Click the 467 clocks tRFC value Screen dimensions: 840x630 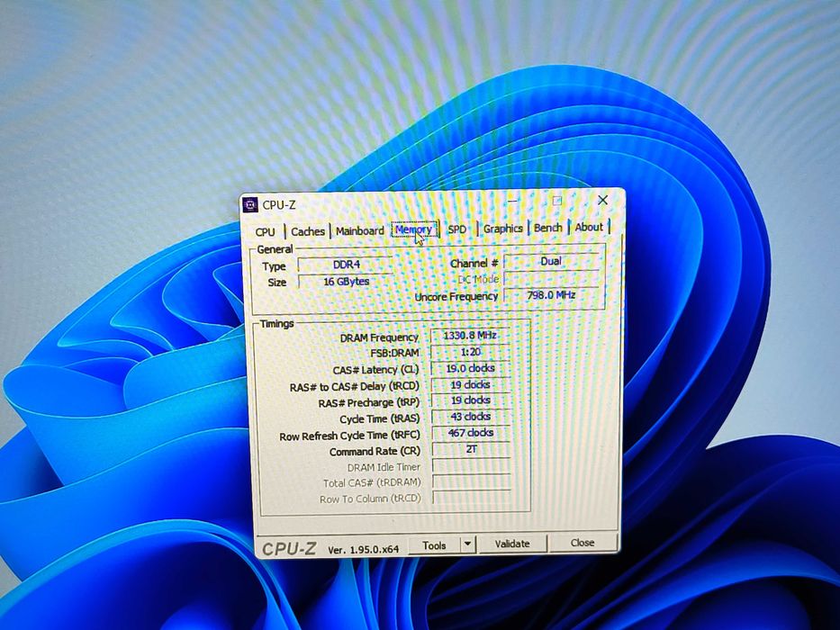(x=471, y=433)
